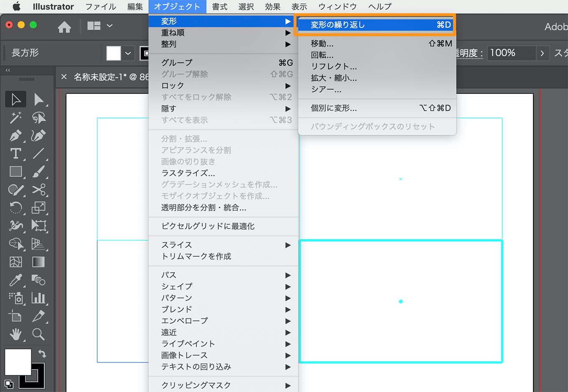Select the Shape Builder tool
The width and height of the screenshot is (568, 392).
point(16,244)
